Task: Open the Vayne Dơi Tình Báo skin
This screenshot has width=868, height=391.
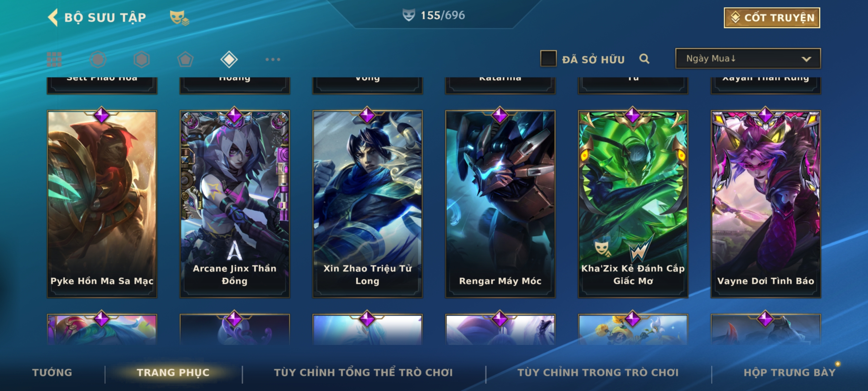Action: tap(766, 204)
